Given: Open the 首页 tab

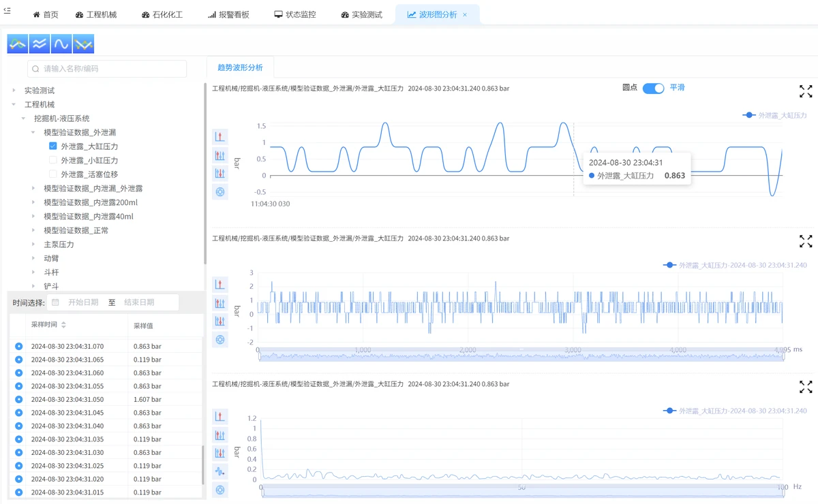Looking at the screenshot, I should pyautogui.click(x=46, y=15).
